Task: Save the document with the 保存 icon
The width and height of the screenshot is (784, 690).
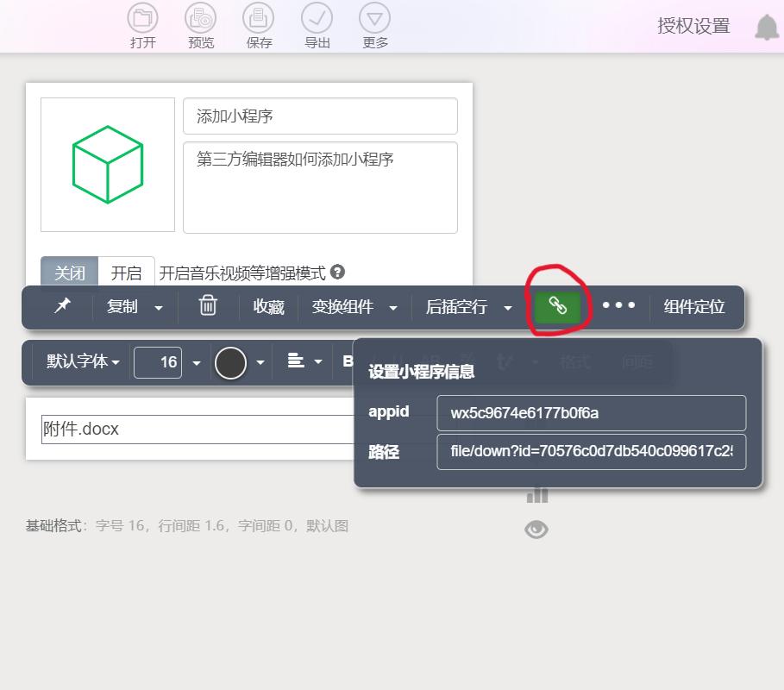Action: pyautogui.click(x=258, y=19)
